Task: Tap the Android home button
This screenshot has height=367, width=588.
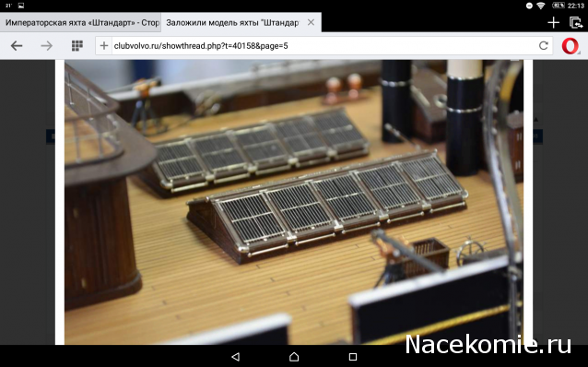Action: click(294, 356)
